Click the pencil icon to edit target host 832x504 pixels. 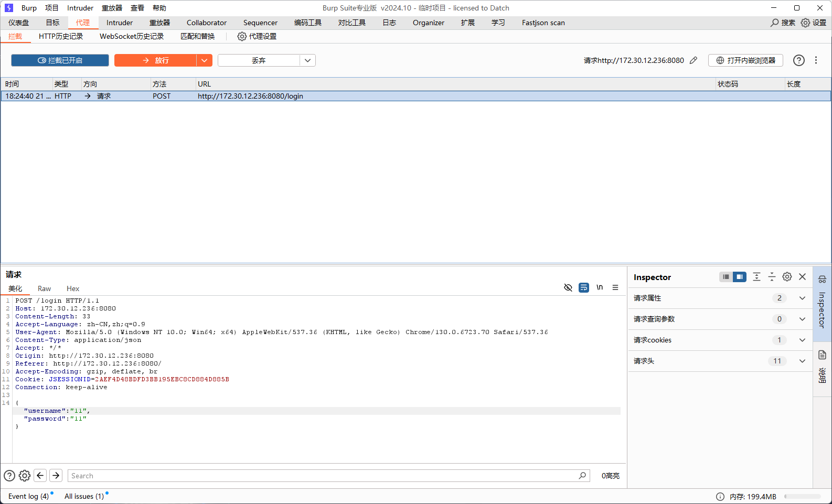(694, 60)
